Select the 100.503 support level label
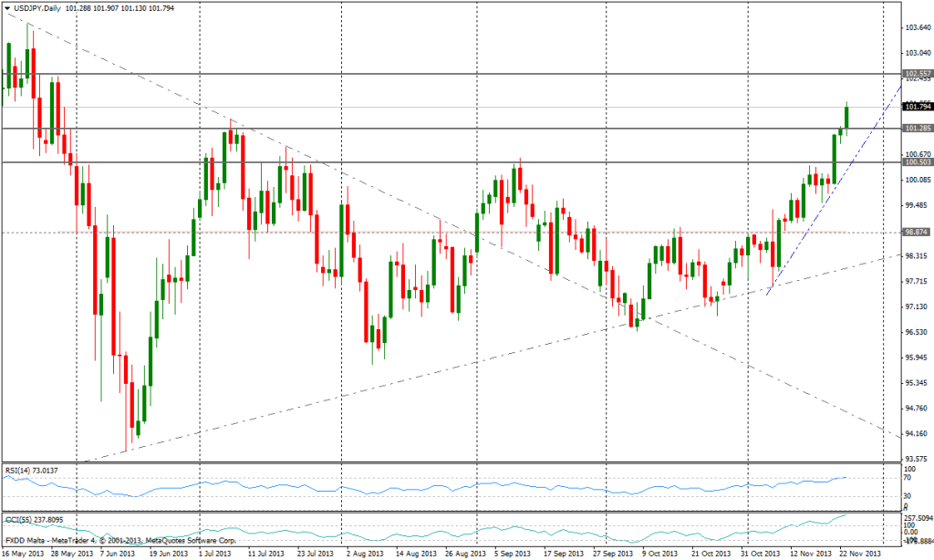This screenshot has height=560, width=934. click(916, 162)
